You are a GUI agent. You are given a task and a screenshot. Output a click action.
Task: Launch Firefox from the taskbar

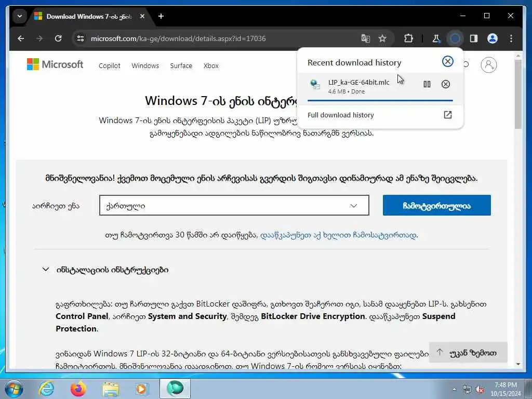pyautogui.click(x=78, y=389)
